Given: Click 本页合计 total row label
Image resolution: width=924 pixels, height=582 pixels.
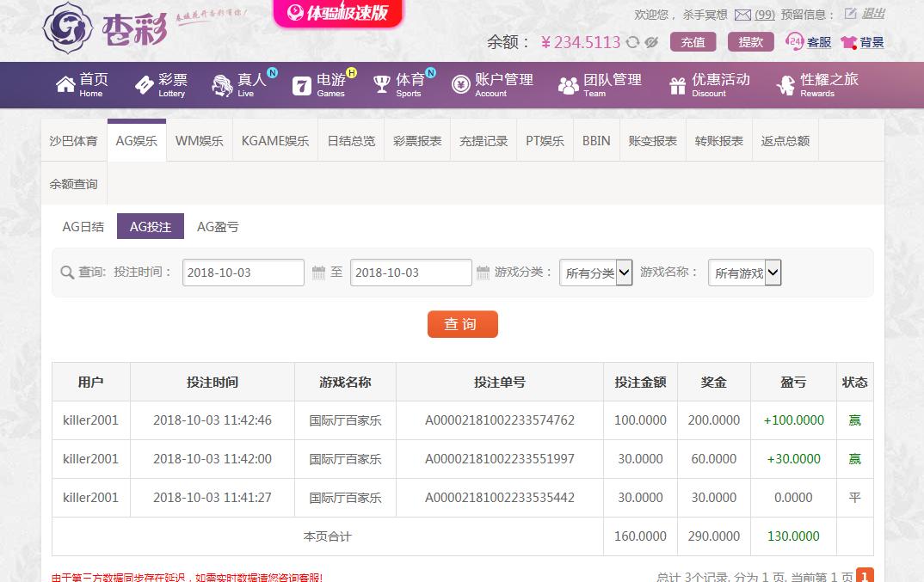Looking at the screenshot, I should tap(327, 536).
